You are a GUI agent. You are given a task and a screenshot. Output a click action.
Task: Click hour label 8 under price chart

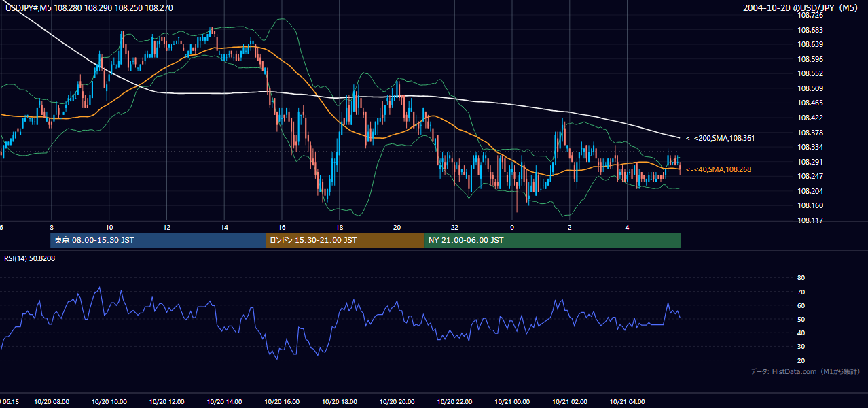tap(52, 227)
